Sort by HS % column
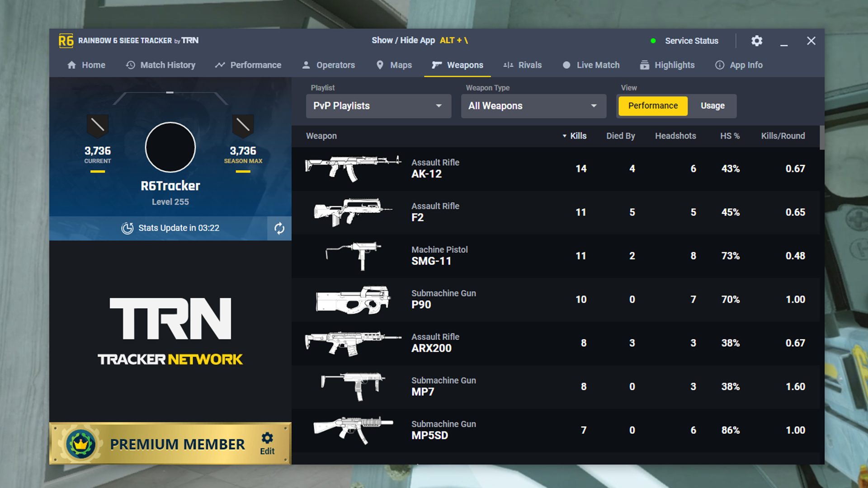 pos(730,136)
